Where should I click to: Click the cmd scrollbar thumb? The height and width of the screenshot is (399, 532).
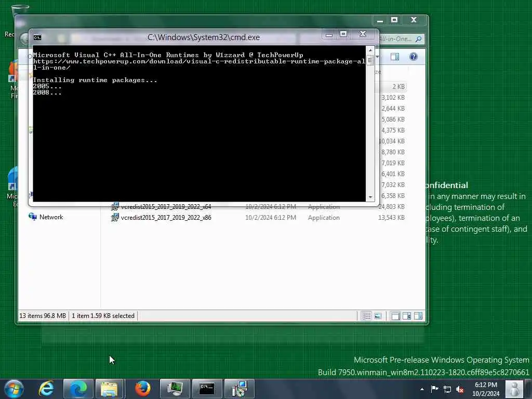[x=370, y=60]
